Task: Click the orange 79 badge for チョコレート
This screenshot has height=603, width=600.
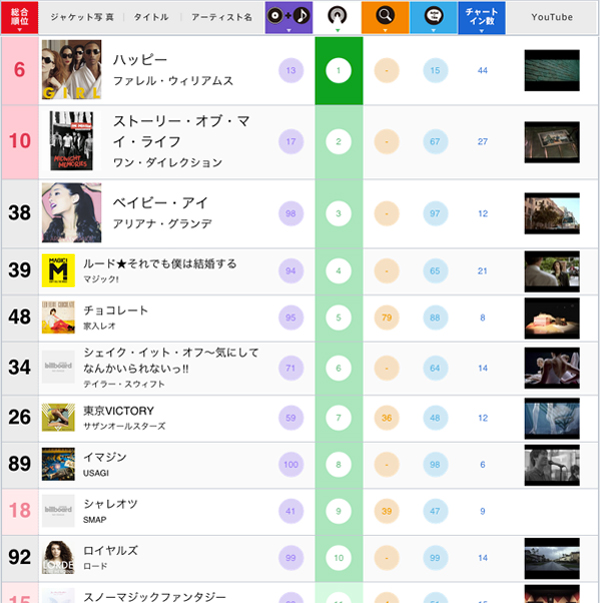Action: (x=385, y=318)
